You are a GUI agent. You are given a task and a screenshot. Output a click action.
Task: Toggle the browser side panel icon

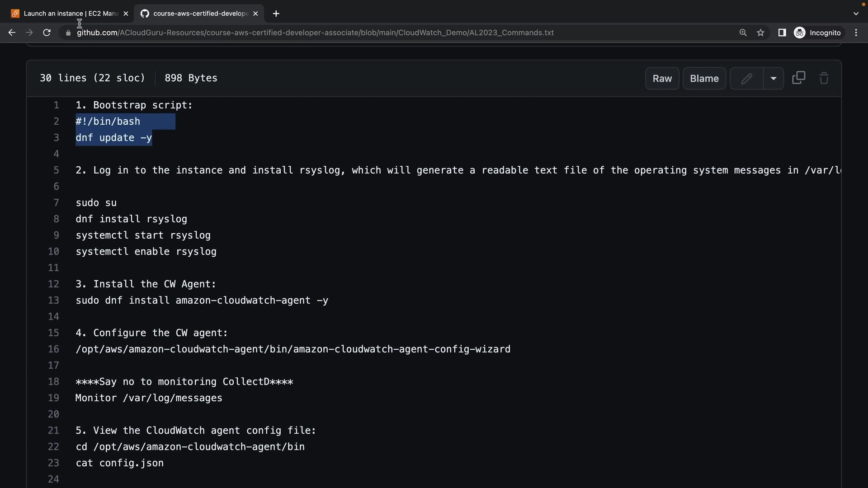point(782,33)
